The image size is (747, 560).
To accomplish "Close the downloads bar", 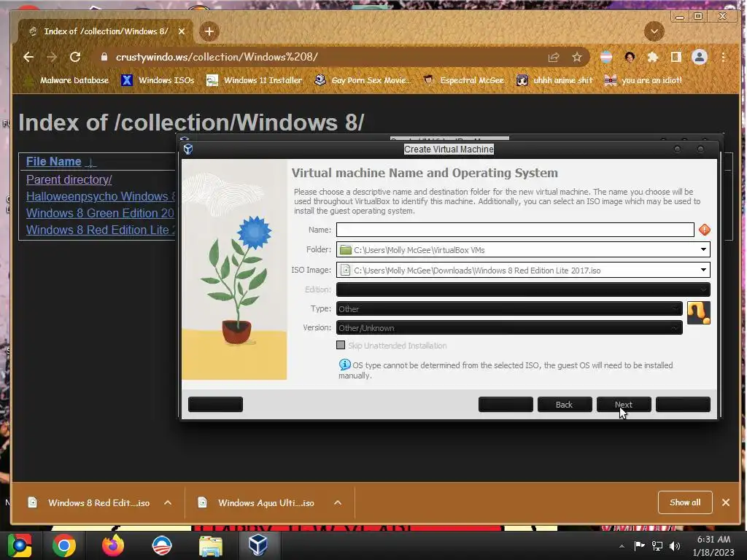I will pyautogui.click(x=726, y=502).
